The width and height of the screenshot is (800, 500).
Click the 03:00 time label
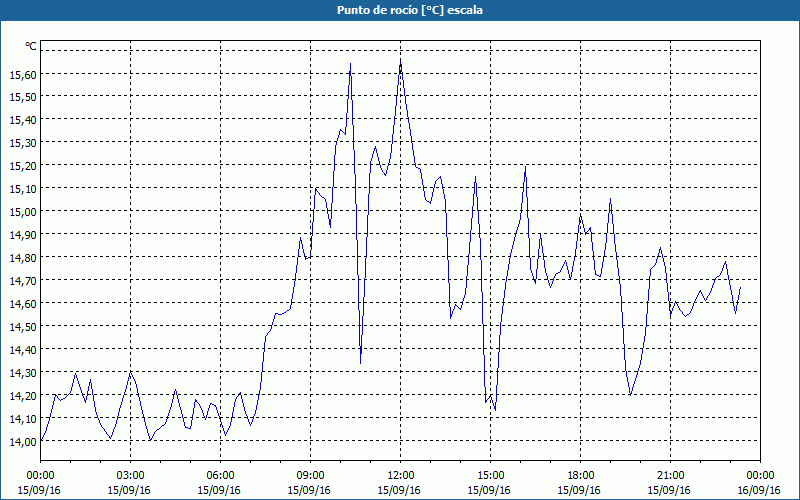(x=131, y=476)
